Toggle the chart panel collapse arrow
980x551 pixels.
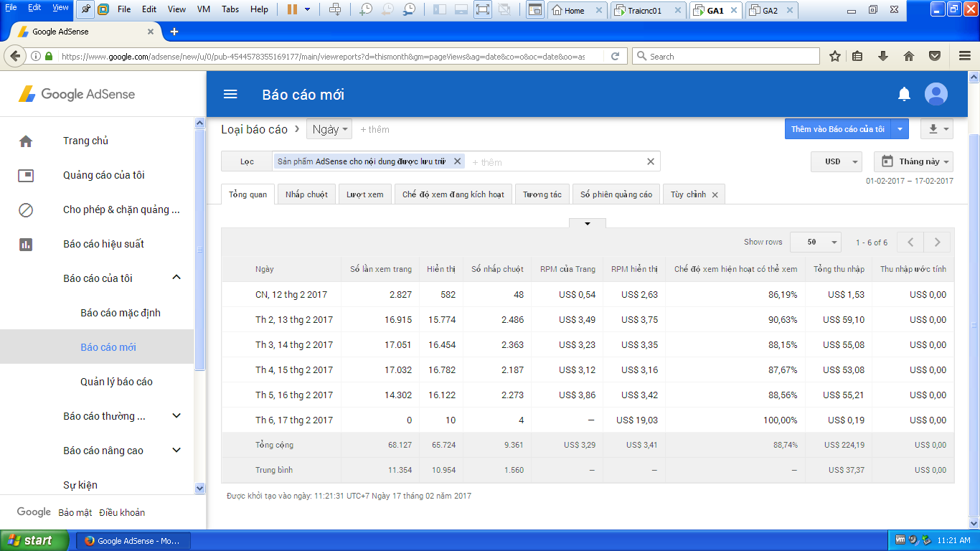click(588, 223)
